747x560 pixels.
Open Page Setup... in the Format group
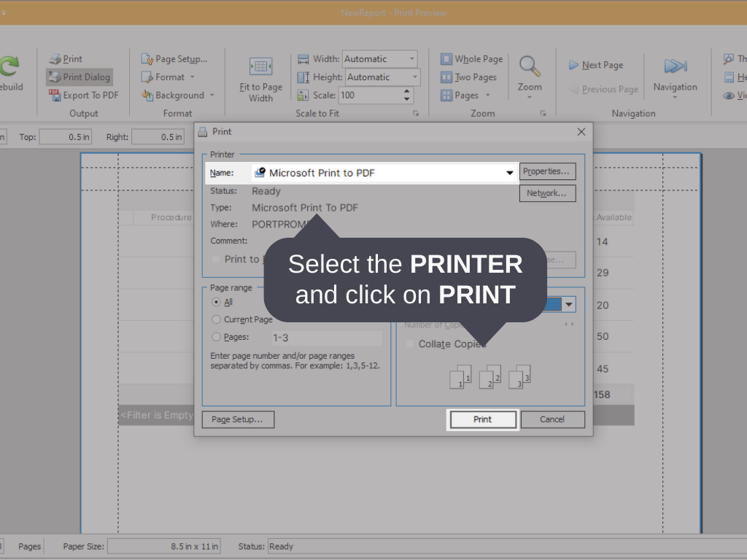[174, 59]
